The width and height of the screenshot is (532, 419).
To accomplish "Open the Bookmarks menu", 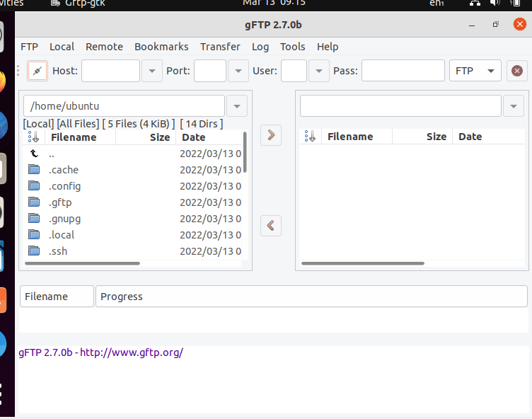I will coord(161,47).
